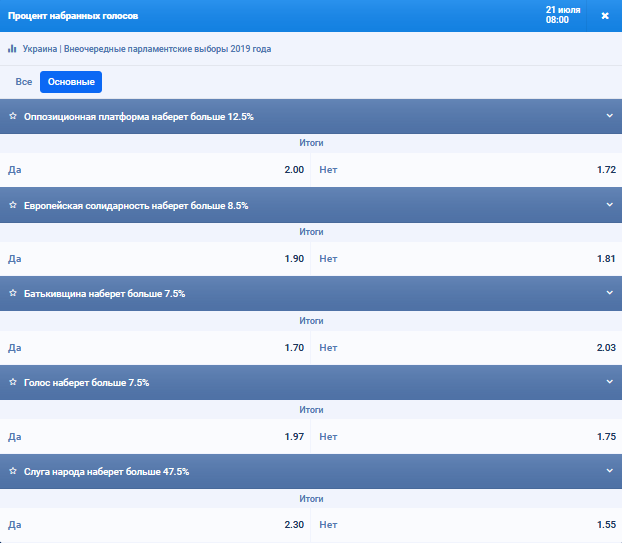Click the bar chart icon beside Украина
The width and height of the screenshot is (622, 543).
click(x=12, y=48)
